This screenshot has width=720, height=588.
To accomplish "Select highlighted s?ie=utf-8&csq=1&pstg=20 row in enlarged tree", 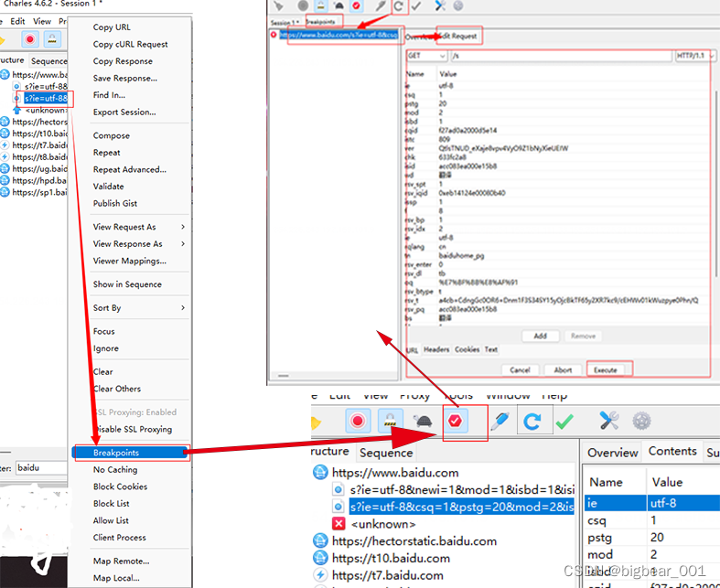I will pyautogui.click(x=461, y=507).
